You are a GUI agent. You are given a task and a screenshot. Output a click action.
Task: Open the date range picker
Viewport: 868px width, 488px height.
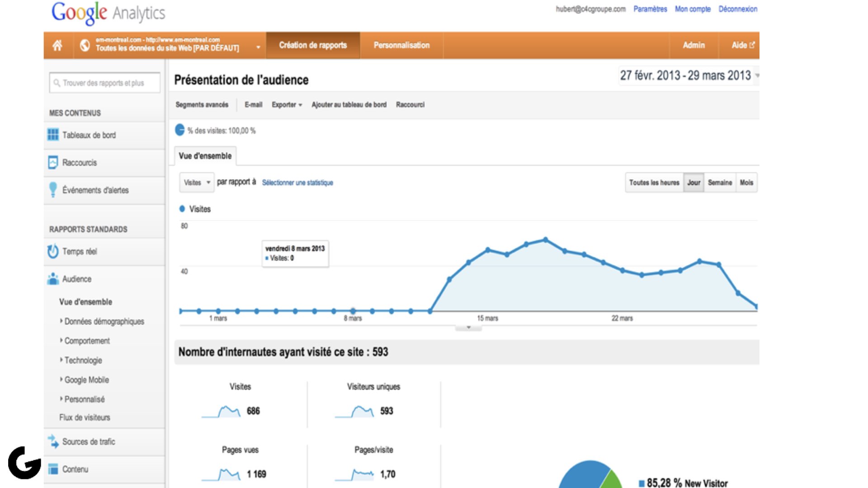pyautogui.click(x=689, y=75)
